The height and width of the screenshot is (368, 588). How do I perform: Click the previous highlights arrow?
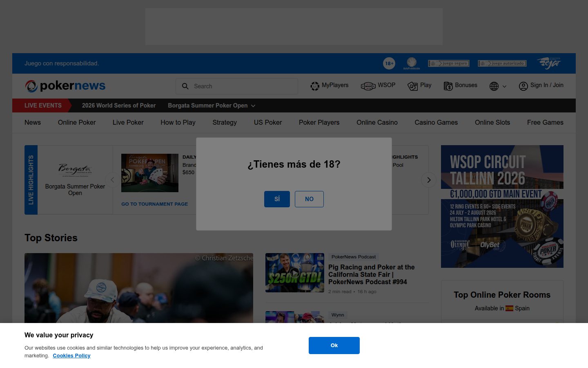click(112, 180)
